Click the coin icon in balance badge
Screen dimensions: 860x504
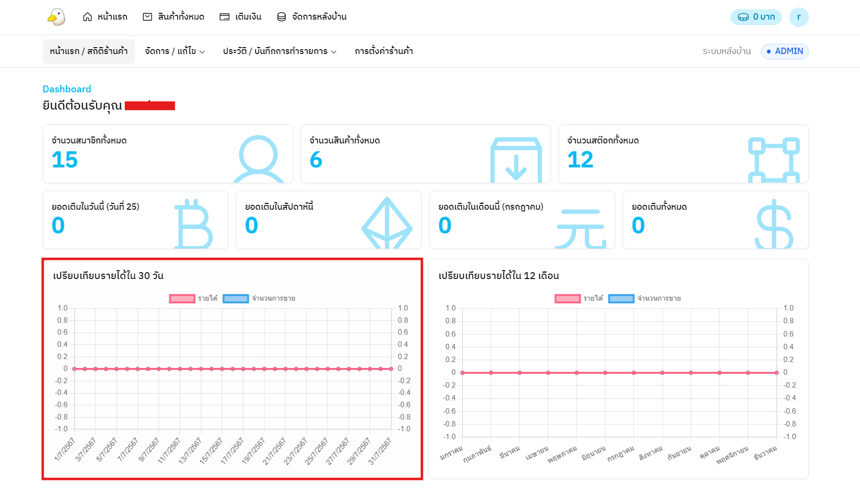(x=743, y=17)
